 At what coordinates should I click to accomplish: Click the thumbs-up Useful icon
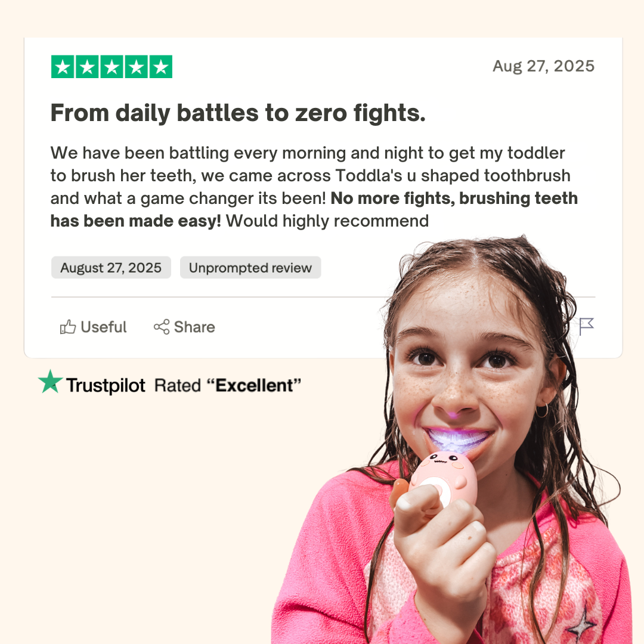pos(68,327)
